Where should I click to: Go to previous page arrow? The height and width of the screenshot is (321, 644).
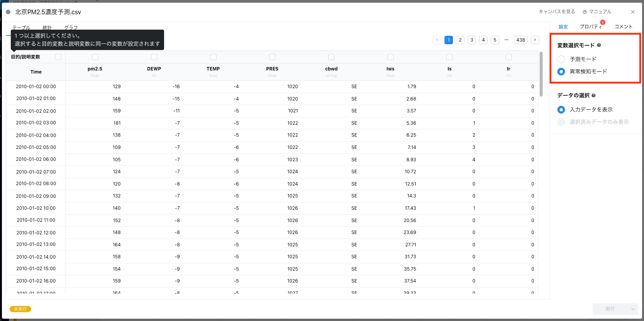[437, 40]
